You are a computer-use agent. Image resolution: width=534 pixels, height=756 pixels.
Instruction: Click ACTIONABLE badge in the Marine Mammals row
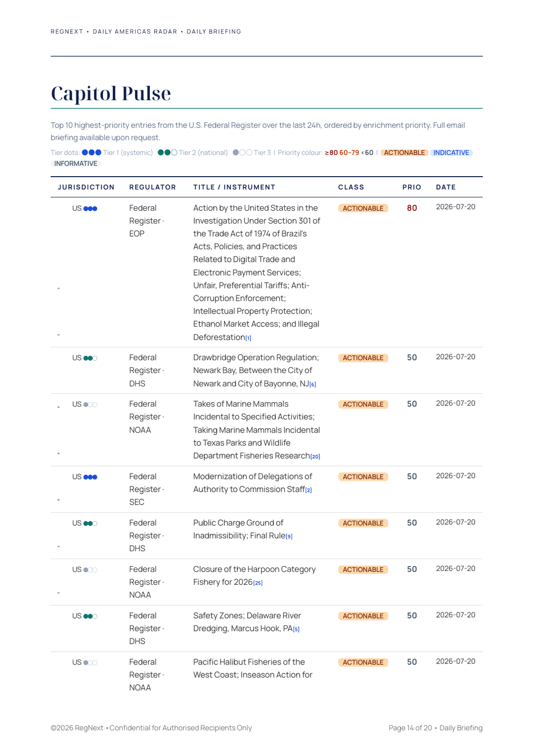[363, 404]
